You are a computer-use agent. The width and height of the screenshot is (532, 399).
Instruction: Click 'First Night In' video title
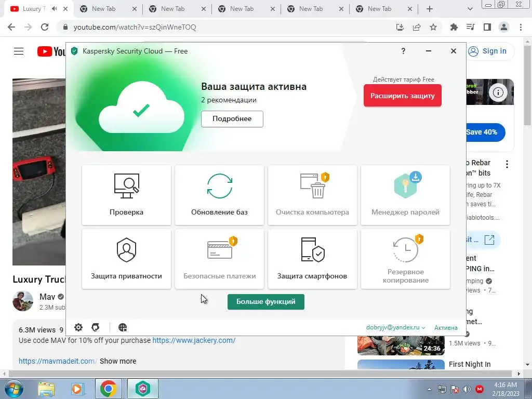click(470, 364)
